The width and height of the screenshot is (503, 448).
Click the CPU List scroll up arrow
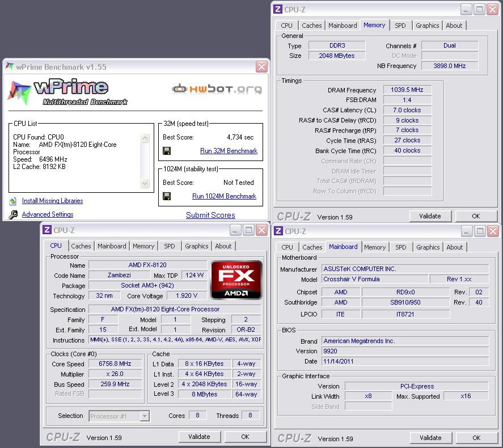coord(145,138)
